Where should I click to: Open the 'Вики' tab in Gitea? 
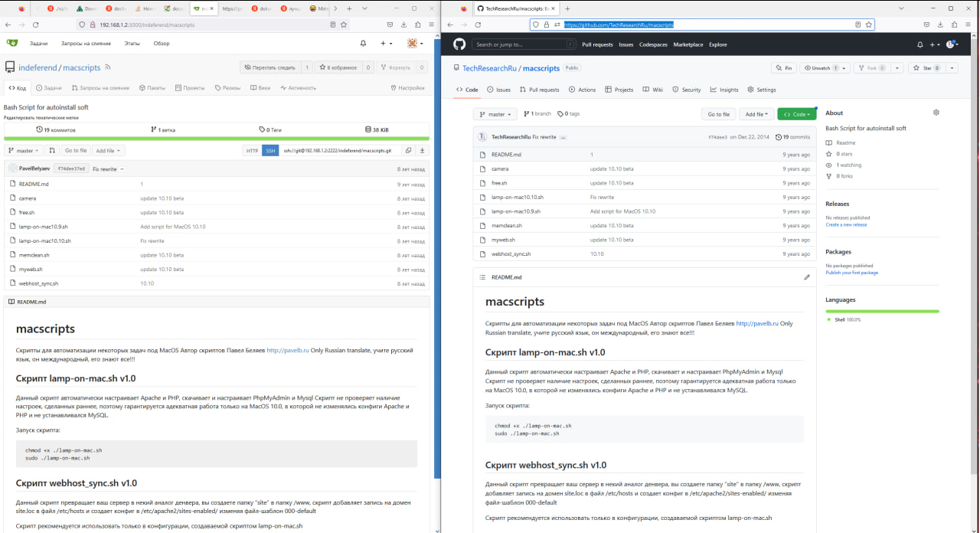(260, 88)
